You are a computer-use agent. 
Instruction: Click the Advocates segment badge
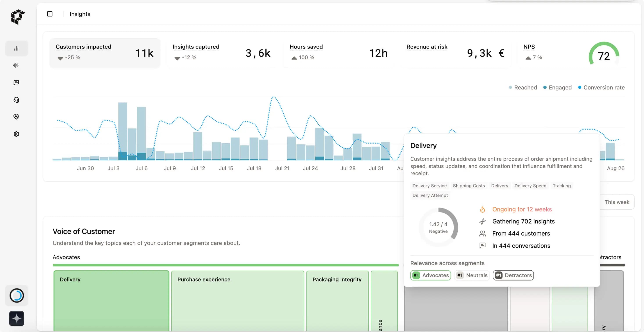pos(430,275)
